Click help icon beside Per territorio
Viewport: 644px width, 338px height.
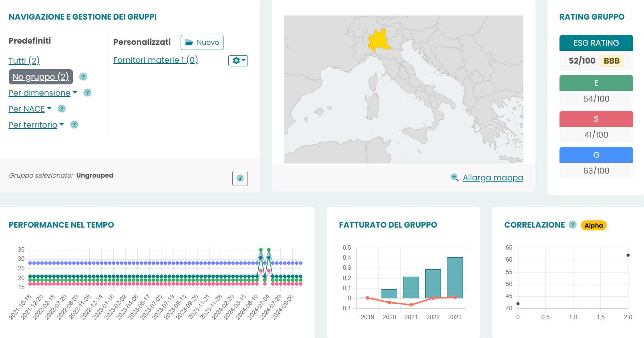click(74, 124)
